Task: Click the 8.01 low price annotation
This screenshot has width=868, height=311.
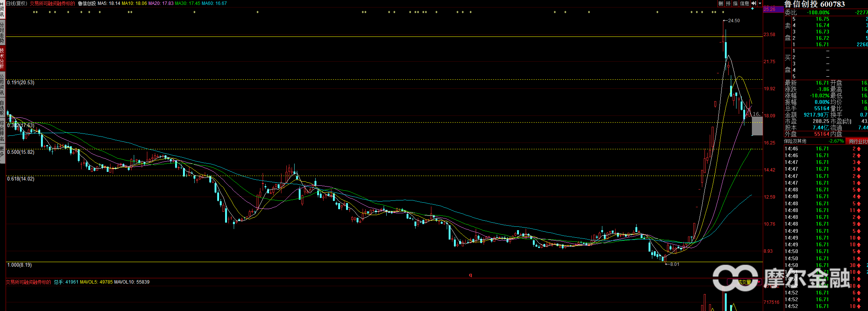Action: 674,264
